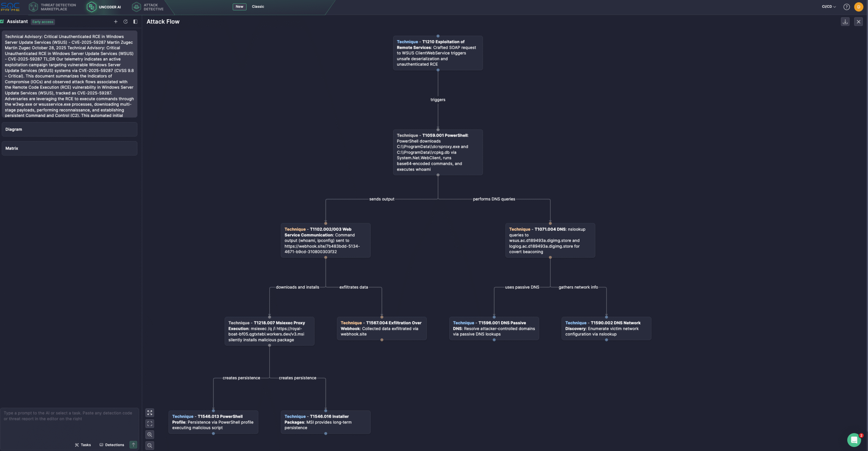Expand Attack Flow to fullscreen view
The image size is (868, 451).
point(150,413)
